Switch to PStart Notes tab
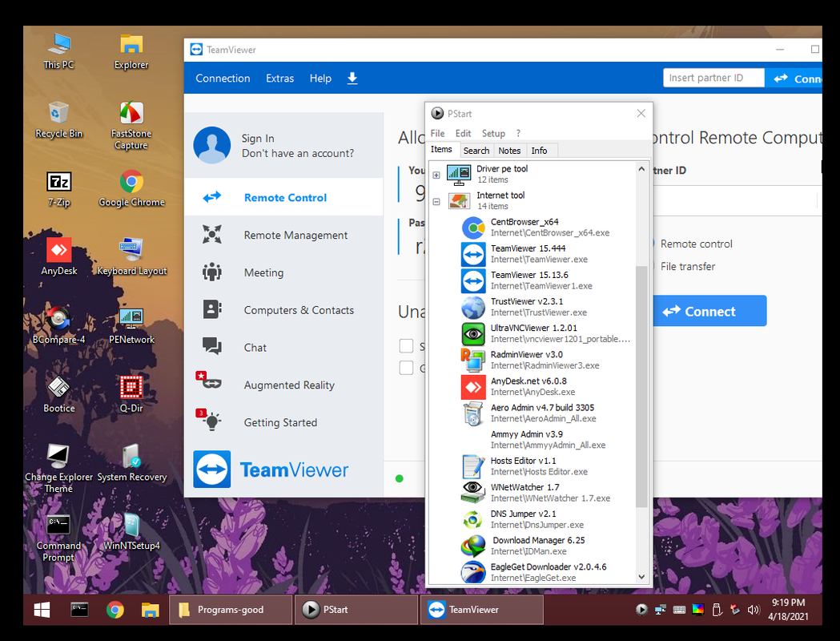 pyautogui.click(x=509, y=151)
